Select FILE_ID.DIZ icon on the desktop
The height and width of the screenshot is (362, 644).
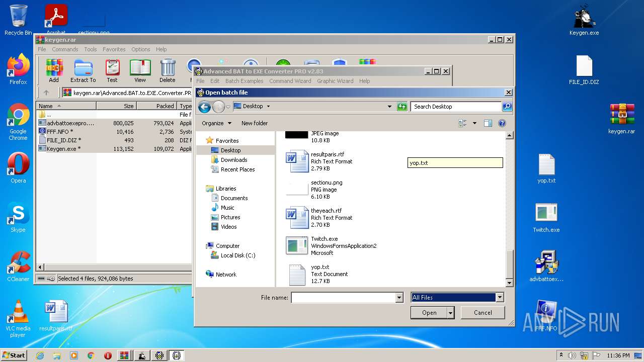(x=584, y=69)
